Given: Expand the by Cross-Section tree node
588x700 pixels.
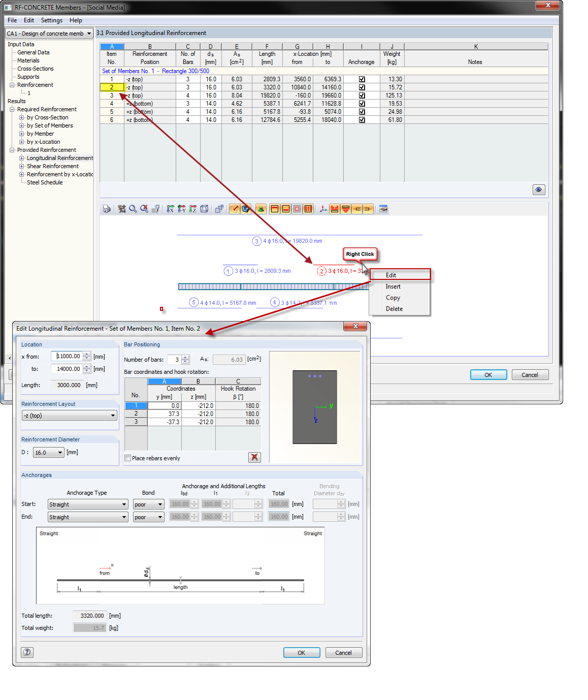Looking at the screenshot, I should (22, 117).
